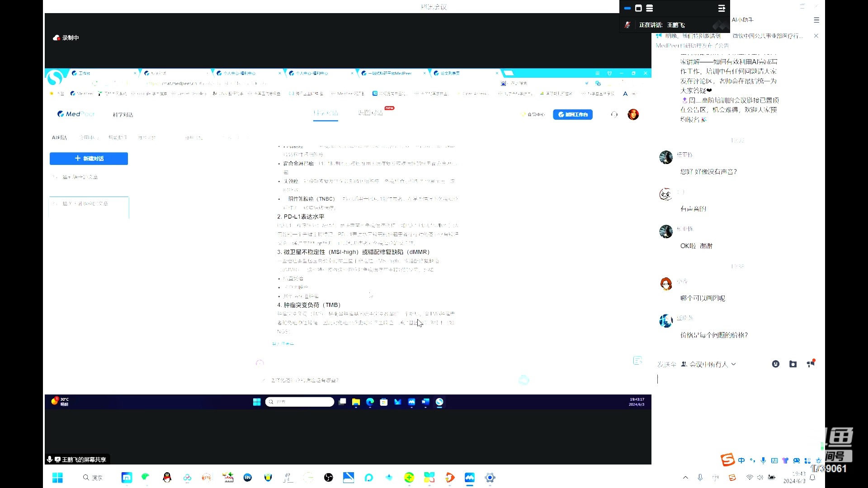Open QQ penguin app on taskbar
The image size is (868, 488).
(167, 478)
